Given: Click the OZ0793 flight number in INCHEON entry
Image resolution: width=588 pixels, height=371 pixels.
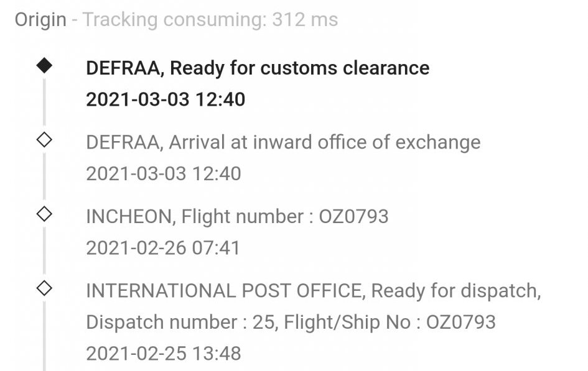Looking at the screenshot, I should click(x=353, y=216).
